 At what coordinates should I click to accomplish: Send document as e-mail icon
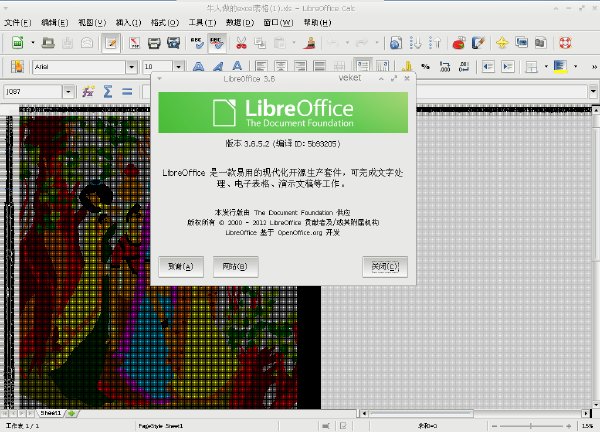87,42
